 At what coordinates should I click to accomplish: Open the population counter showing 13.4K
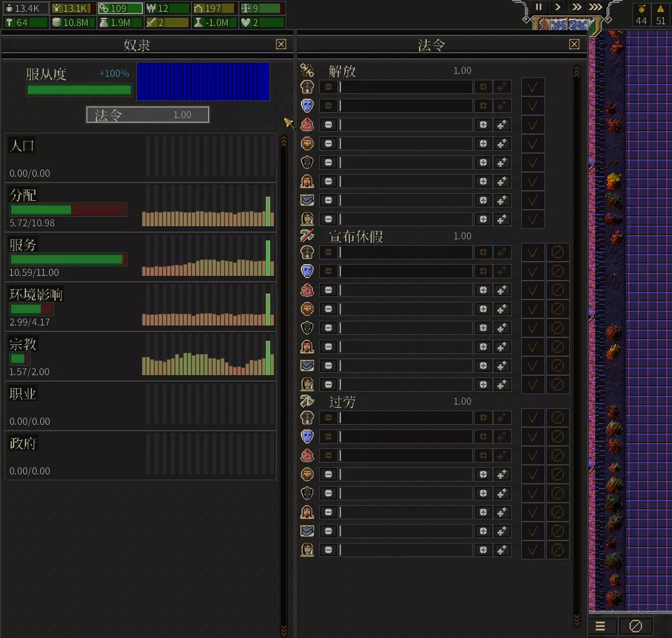tap(25, 8)
